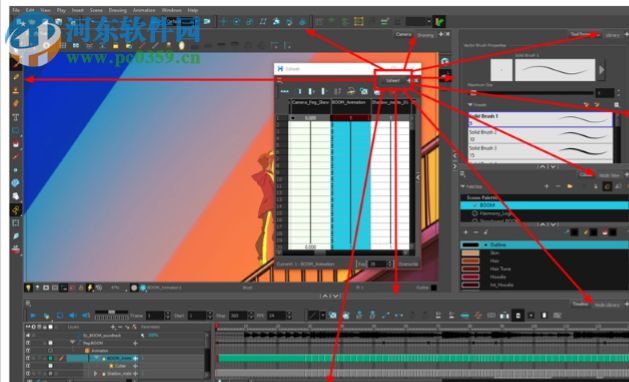Collapse the Presets section
The width and height of the screenshot is (629, 382).
470,105
